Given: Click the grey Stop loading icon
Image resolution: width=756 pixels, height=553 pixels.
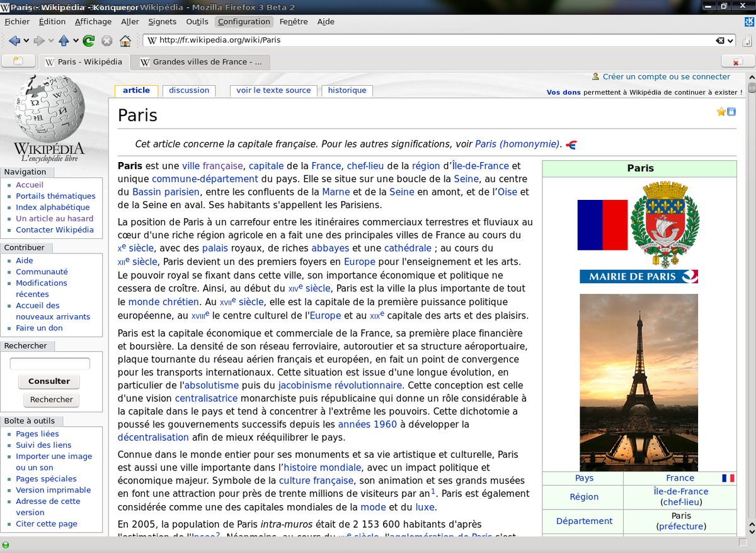Looking at the screenshot, I should click(107, 41).
